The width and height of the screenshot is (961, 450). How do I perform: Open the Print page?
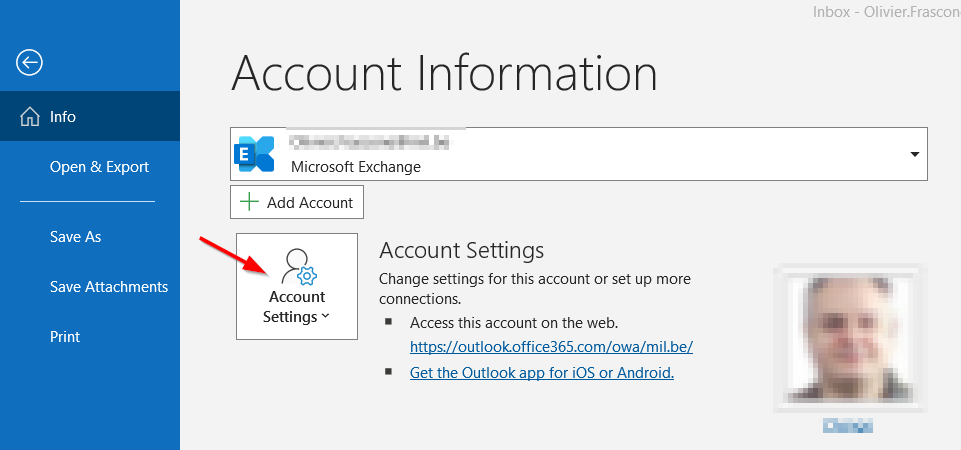click(65, 337)
